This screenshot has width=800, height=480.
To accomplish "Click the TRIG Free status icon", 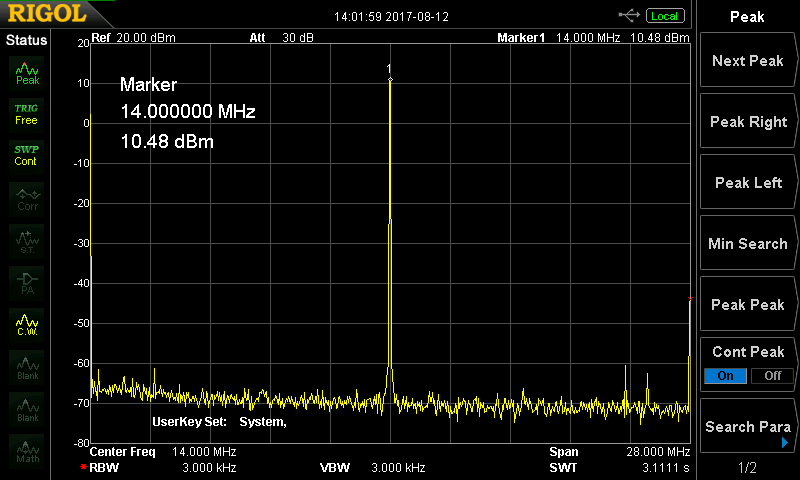I will coord(27,114).
